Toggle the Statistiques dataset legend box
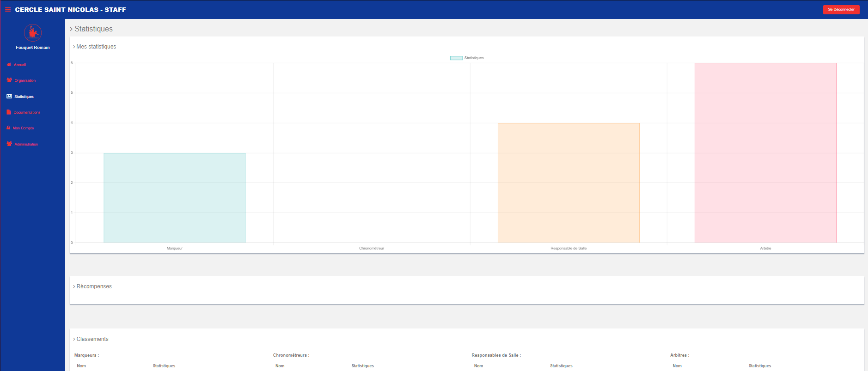 pyautogui.click(x=456, y=58)
